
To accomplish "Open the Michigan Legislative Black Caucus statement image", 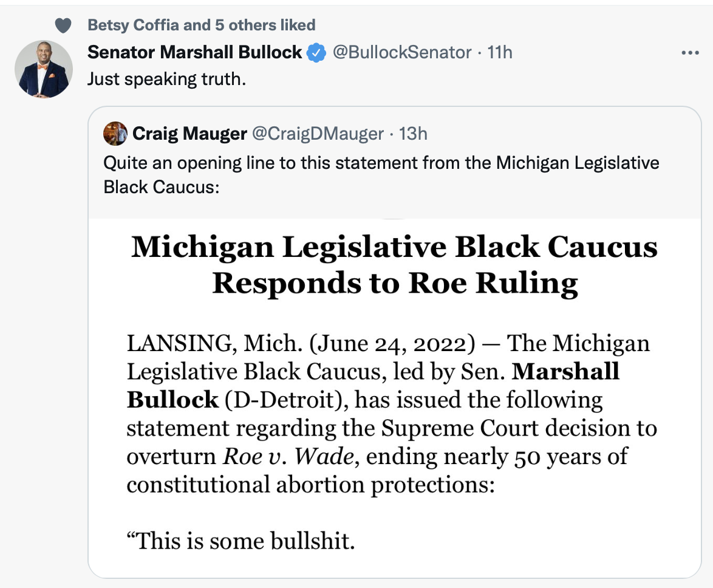I will 395,398.
